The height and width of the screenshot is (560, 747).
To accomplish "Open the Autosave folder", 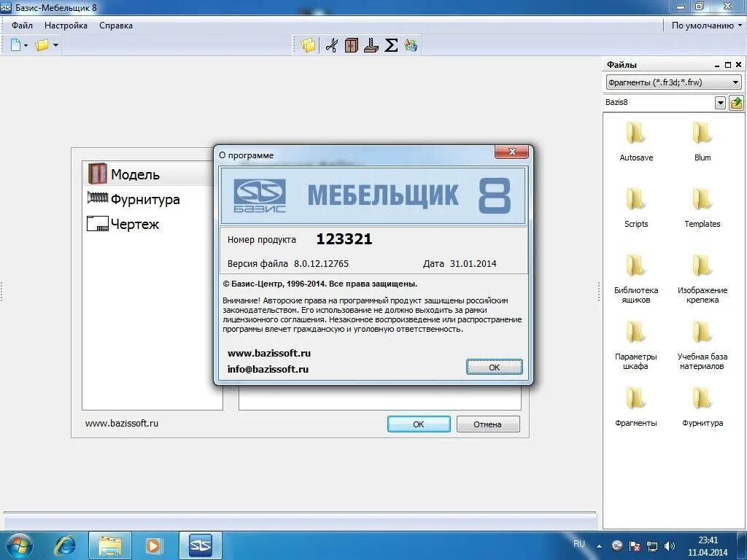I will coord(636,141).
